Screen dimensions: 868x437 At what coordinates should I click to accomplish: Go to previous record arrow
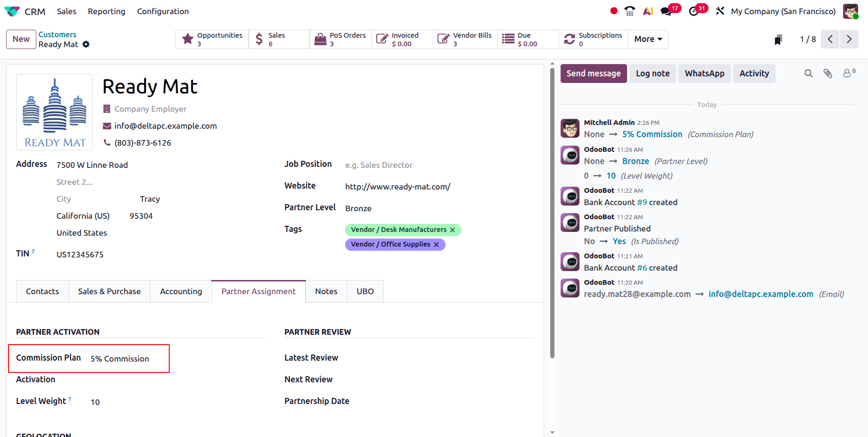(830, 39)
